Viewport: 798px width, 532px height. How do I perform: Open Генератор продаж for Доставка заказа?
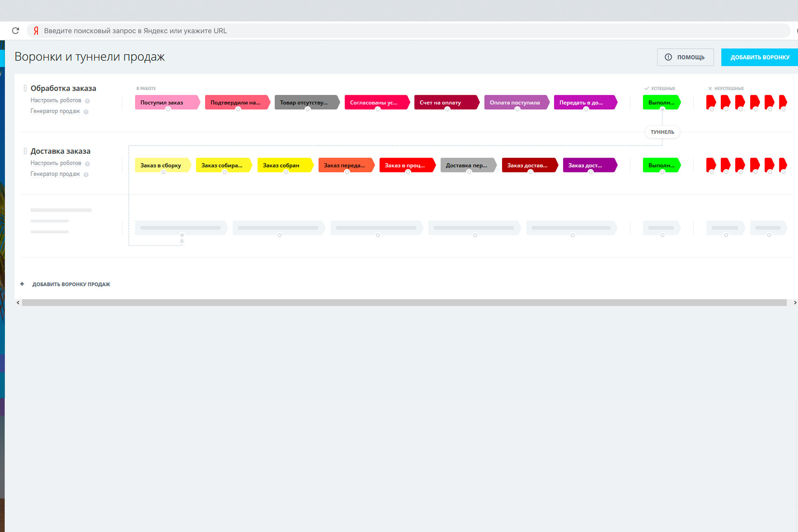tap(55, 174)
